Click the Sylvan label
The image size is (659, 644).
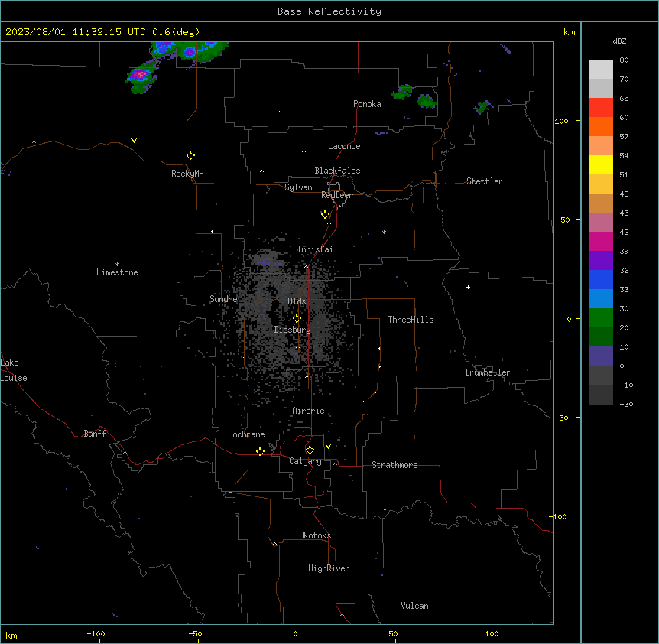298,187
